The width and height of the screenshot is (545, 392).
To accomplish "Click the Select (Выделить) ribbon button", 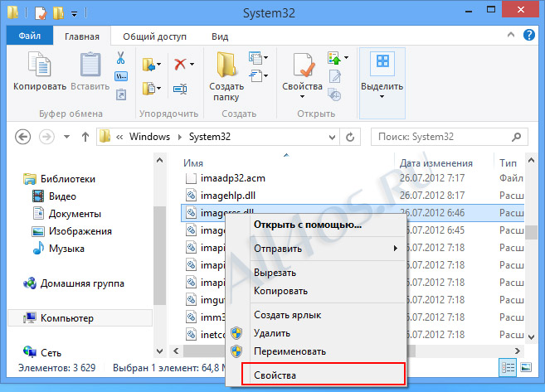I will click(x=382, y=84).
